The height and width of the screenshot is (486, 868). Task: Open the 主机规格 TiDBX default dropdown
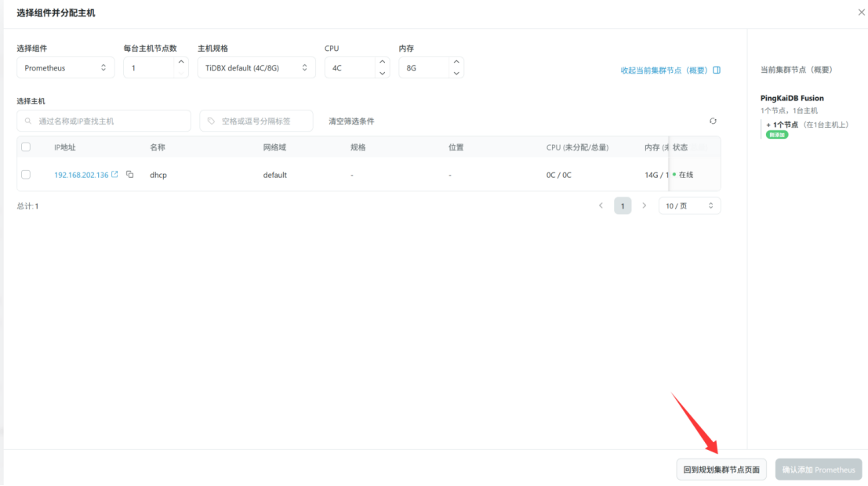[x=256, y=68]
